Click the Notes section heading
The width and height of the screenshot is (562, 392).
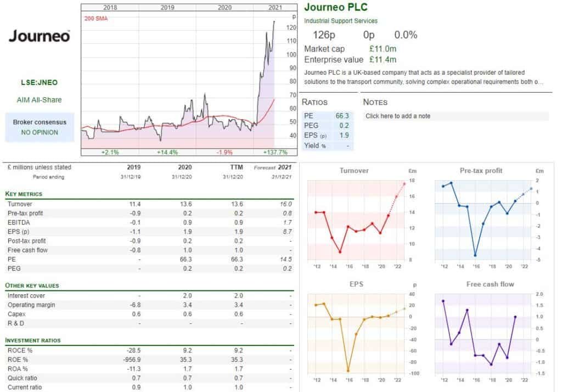coord(375,102)
